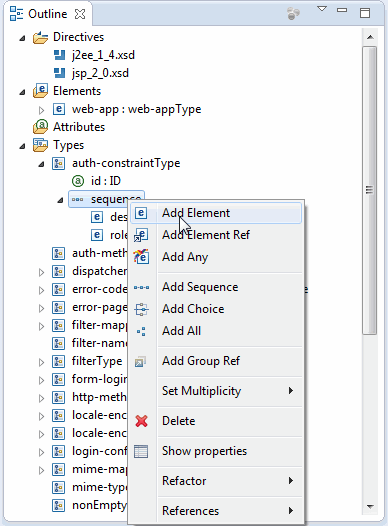Expand the filterType node
Screen dimensions: 388x526
coord(41,362)
